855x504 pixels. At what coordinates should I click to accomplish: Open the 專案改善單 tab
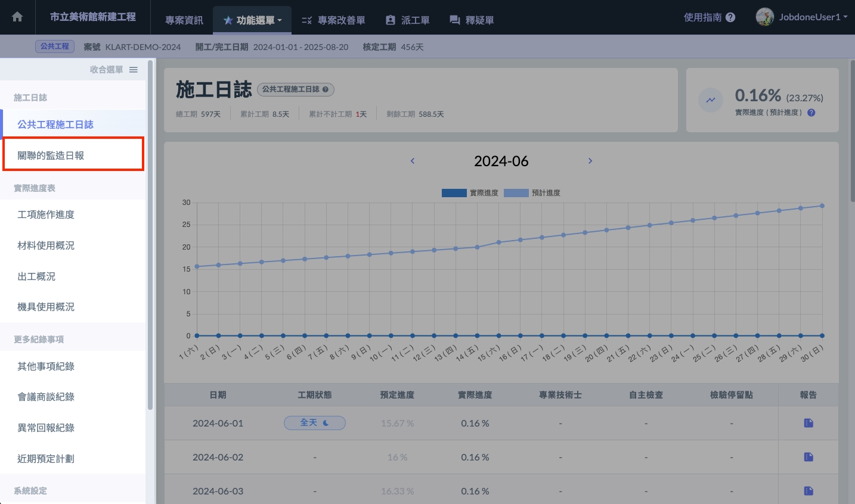click(x=333, y=20)
